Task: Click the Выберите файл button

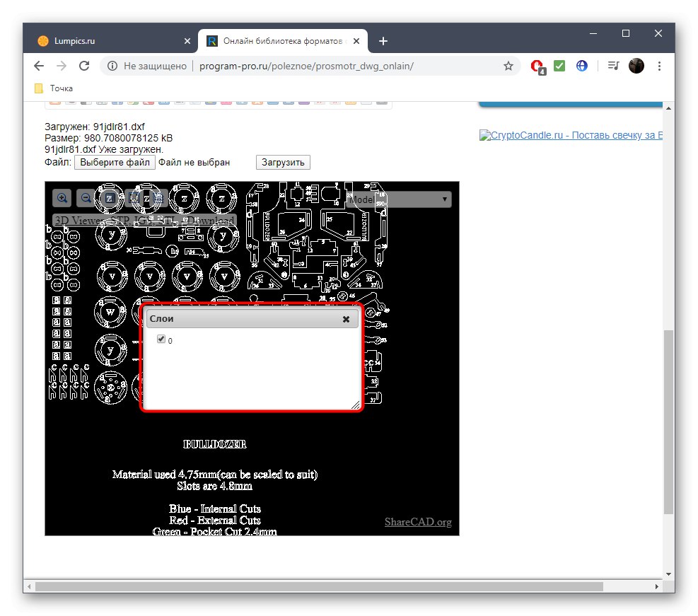Action: pyautogui.click(x=115, y=162)
